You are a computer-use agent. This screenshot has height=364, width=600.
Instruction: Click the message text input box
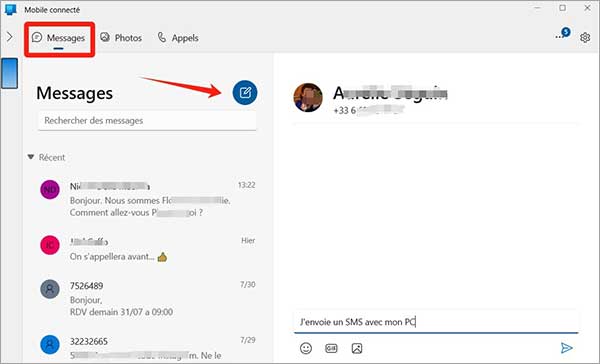[436, 322]
